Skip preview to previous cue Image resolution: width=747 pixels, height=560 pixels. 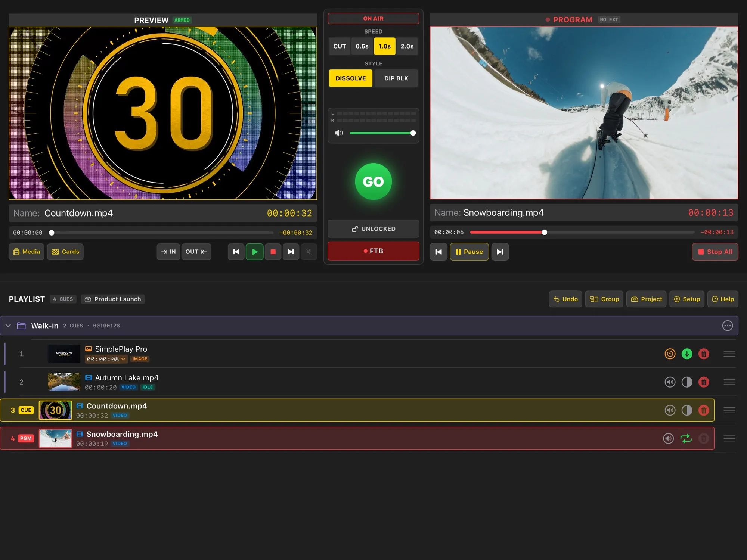point(236,252)
